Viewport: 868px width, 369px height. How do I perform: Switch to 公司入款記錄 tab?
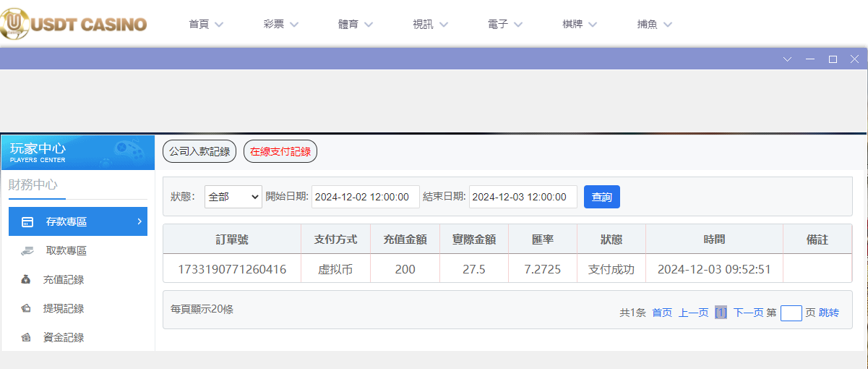pyautogui.click(x=199, y=151)
